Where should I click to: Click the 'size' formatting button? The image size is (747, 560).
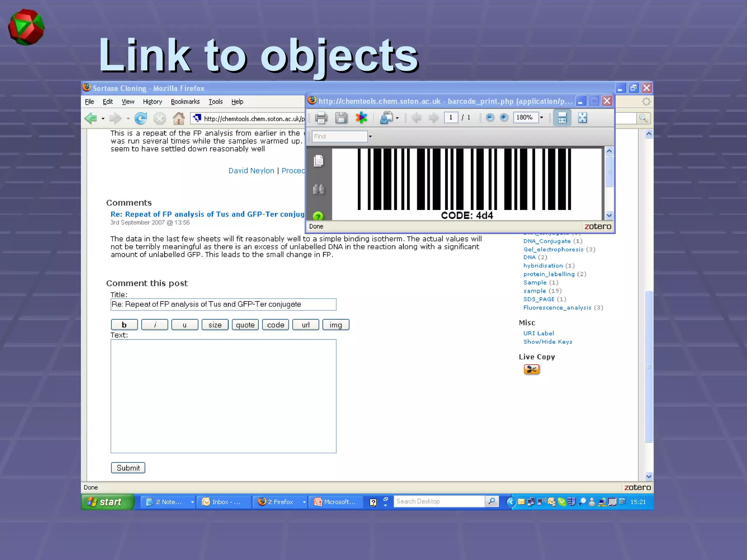click(215, 325)
